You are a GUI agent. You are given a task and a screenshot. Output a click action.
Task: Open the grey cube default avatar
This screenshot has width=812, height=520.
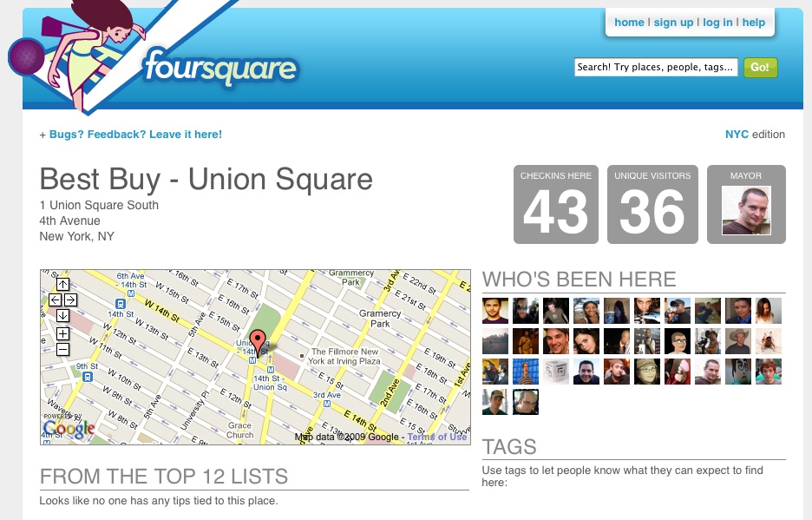coord(556,372)
